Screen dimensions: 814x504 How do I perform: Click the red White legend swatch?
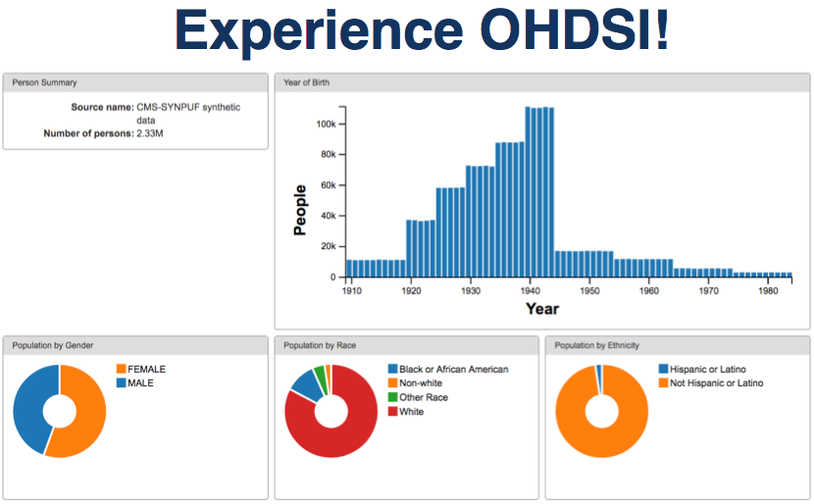[x=393, y=412]
